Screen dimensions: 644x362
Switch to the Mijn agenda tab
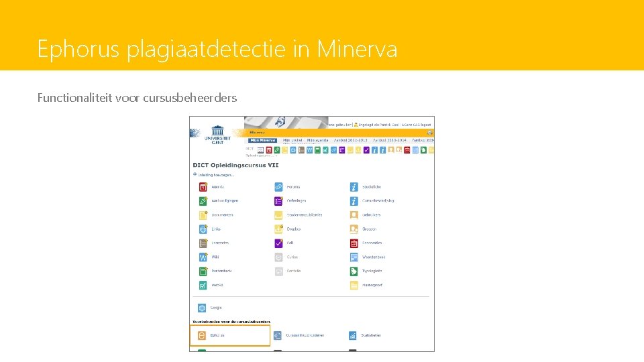tap(317, 140)
